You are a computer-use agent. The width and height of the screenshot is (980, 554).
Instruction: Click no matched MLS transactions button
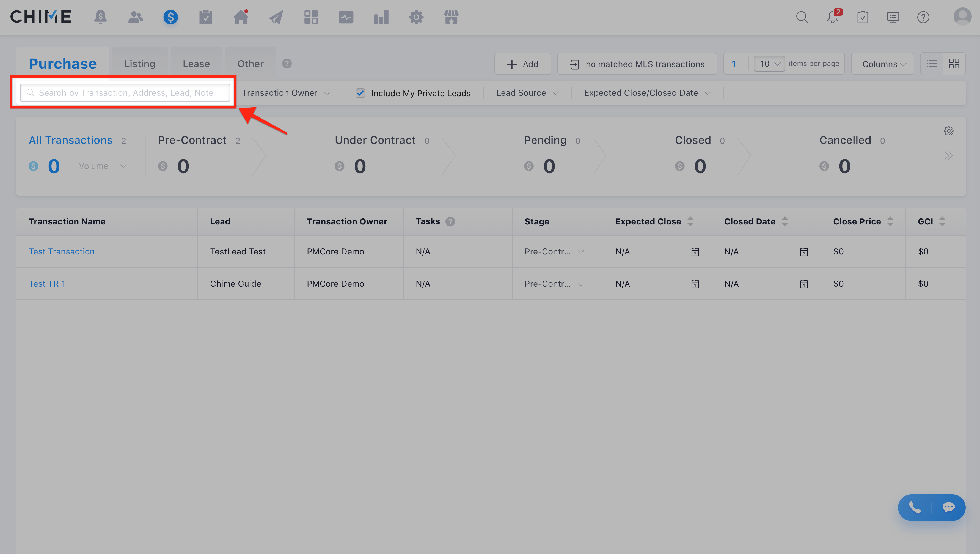637,64
